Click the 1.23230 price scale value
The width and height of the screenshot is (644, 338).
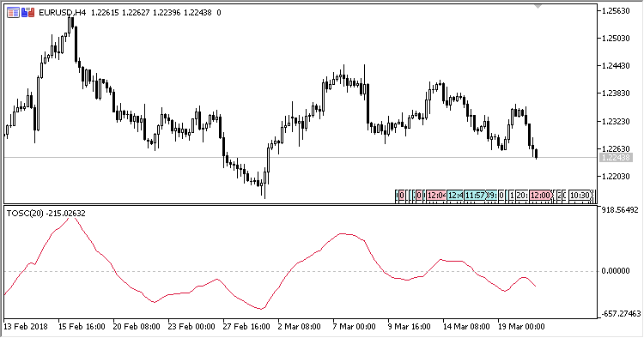click(616, 121)
